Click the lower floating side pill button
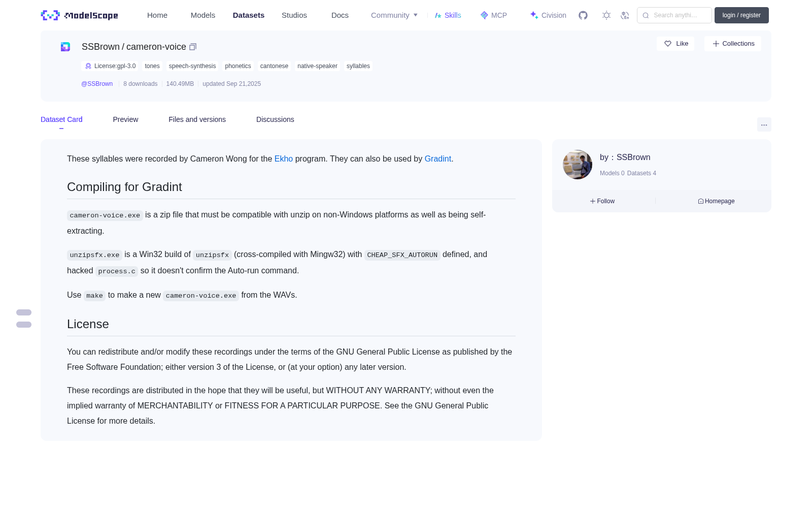This screenshot has height=508, width=812. [24, 325]
